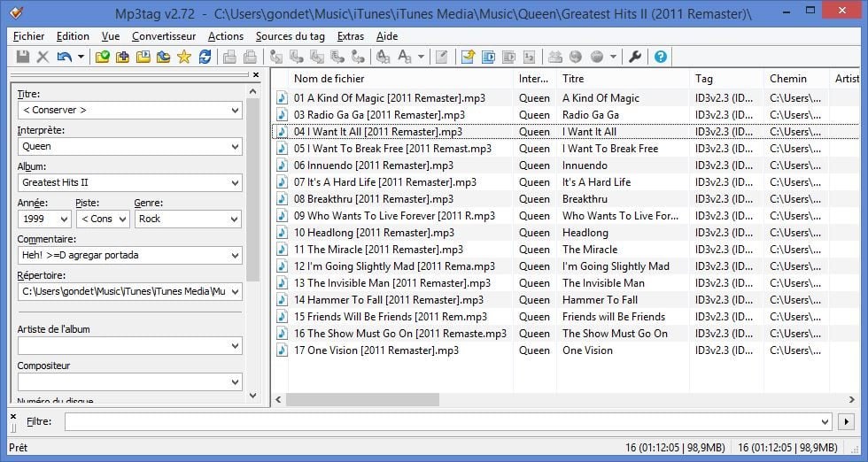Click the change directory folder icon
Image resolution: width=868 pixels, height=462 pixels.
click(x=103, y=57)
